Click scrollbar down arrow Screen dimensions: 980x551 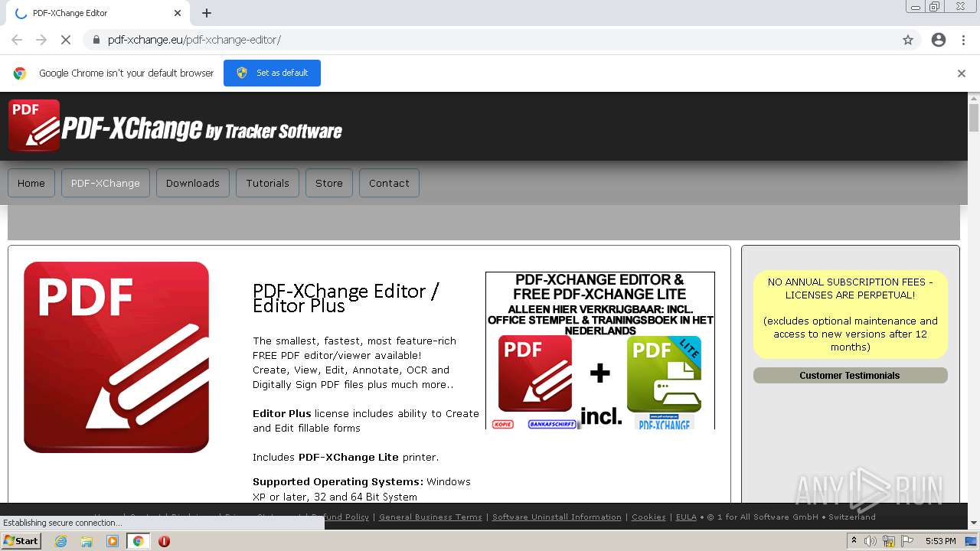tap(974, 523)
